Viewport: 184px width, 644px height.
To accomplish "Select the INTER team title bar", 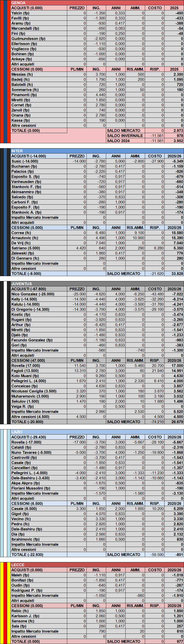I will click(97, 151).
